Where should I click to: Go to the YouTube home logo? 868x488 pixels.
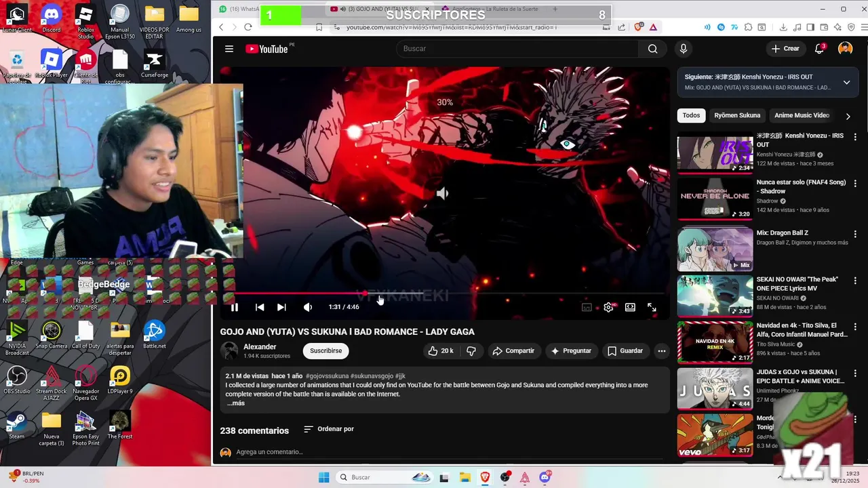coord(267,49)
